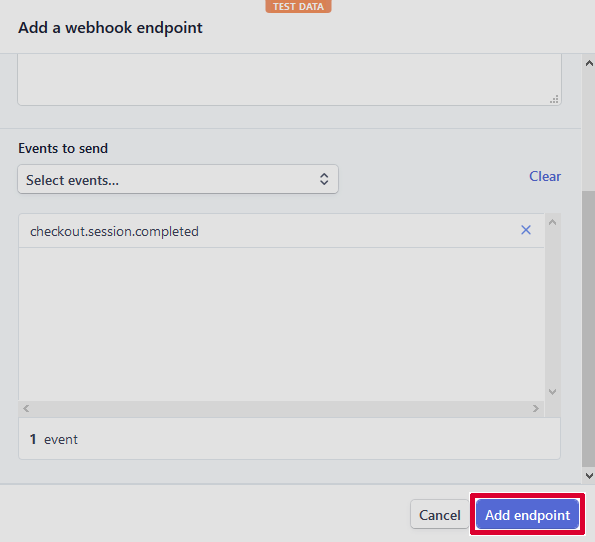This screenshot has width=595, height=542.
Task: Remove checkout.session.completed with the X icon
Action: click(526, 230)
